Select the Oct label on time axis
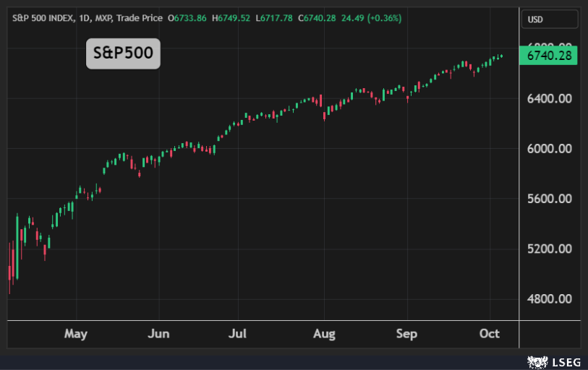 [x=490, y=334]
